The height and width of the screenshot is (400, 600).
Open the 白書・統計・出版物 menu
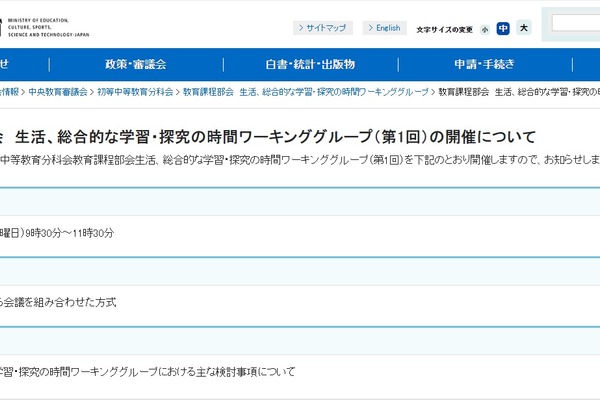(309, 65)
